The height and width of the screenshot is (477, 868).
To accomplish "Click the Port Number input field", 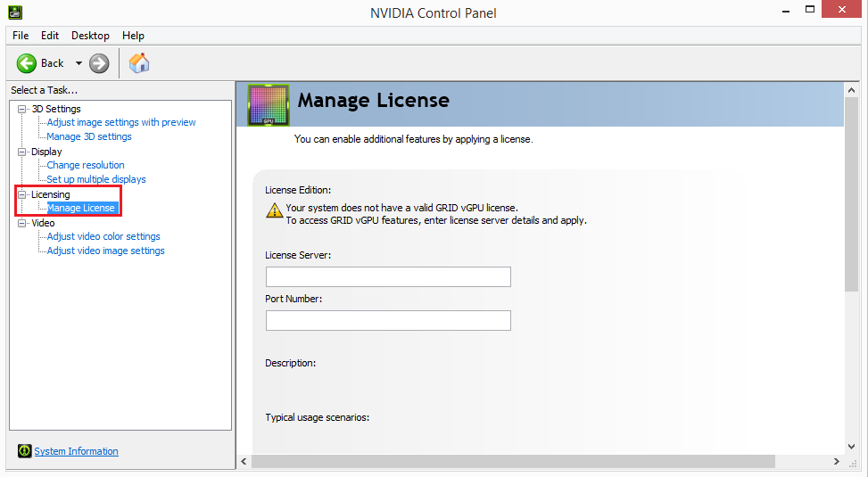I will tap(388, 320).
